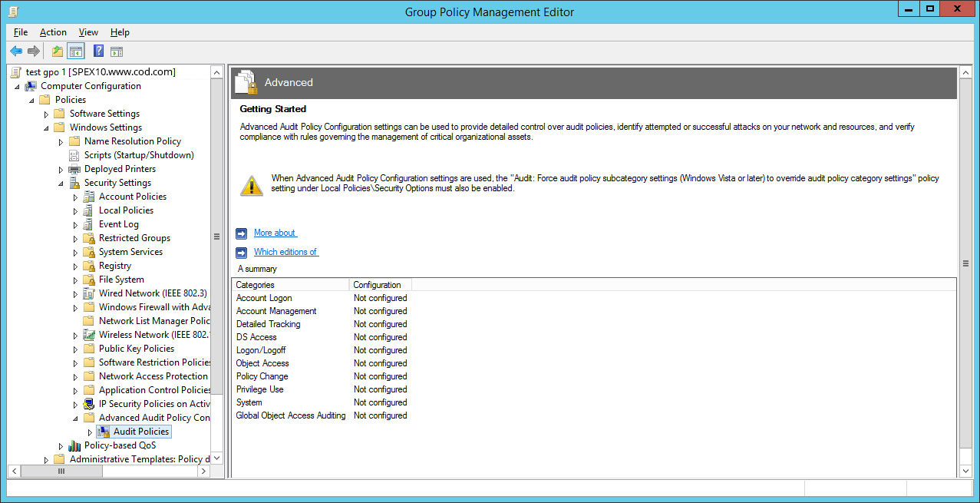This screenshot has width=980, height=503.
Task: Open the File menu
Action: (x=21, y=32)
